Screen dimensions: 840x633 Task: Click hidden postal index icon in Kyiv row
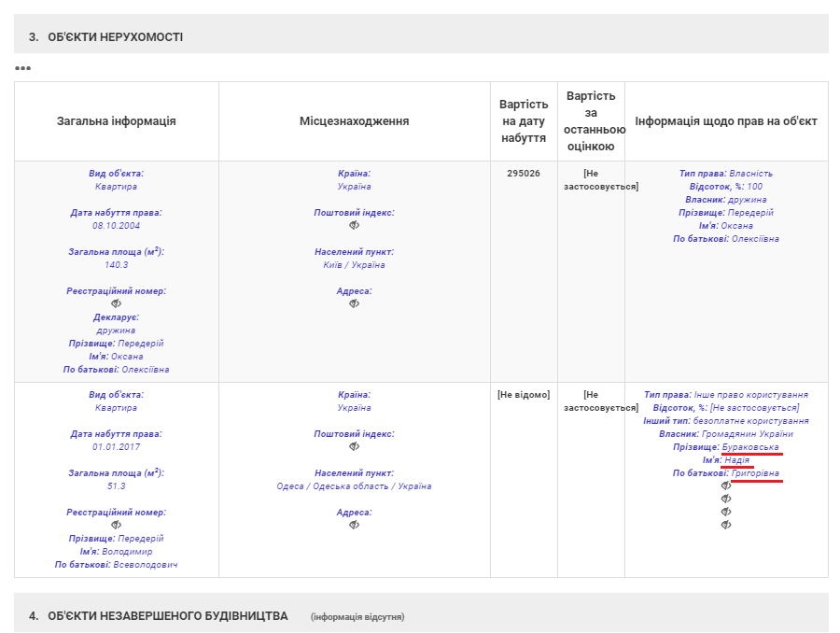pos(354,225)
